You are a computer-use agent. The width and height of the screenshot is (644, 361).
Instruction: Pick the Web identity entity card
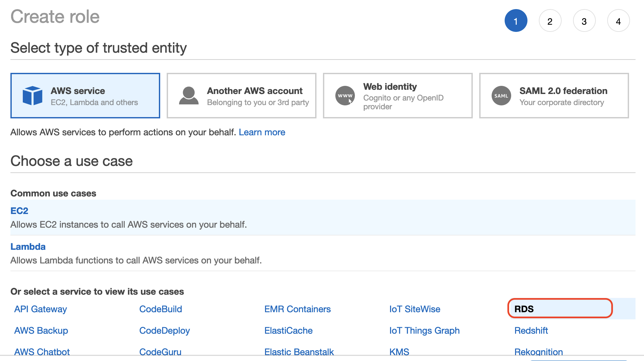tap(398, 96)
